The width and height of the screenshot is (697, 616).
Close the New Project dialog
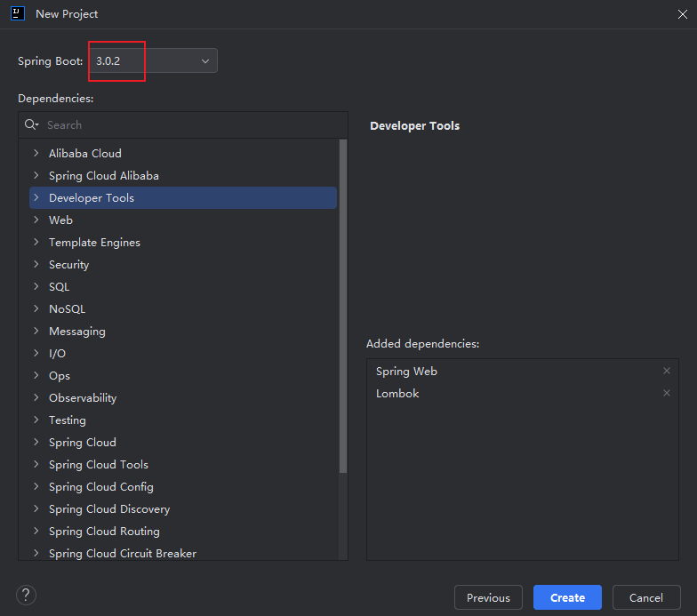pos(683,14)
